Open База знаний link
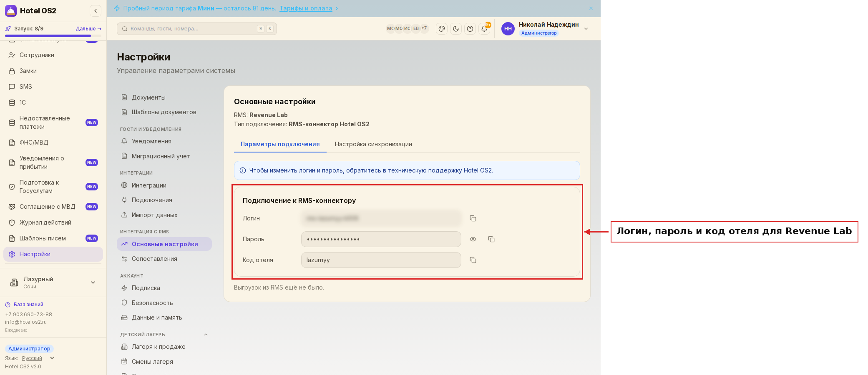 [28, 305]
